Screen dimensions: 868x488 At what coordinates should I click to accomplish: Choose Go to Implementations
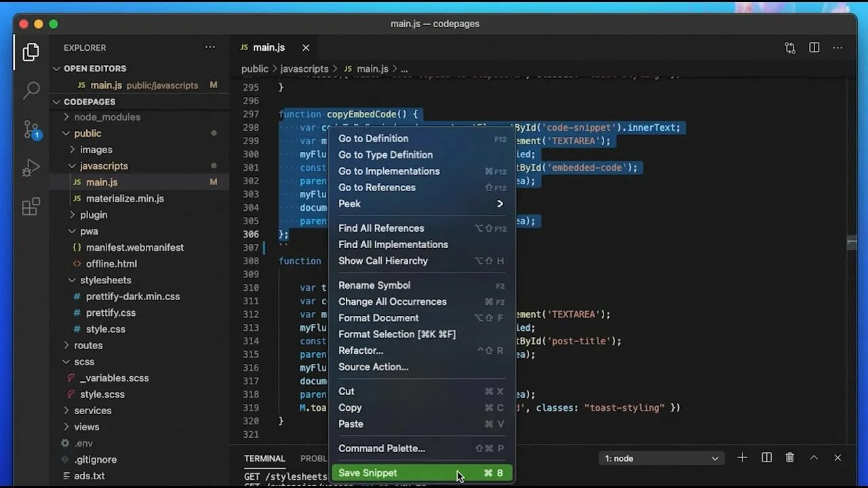tap(422, 171)
